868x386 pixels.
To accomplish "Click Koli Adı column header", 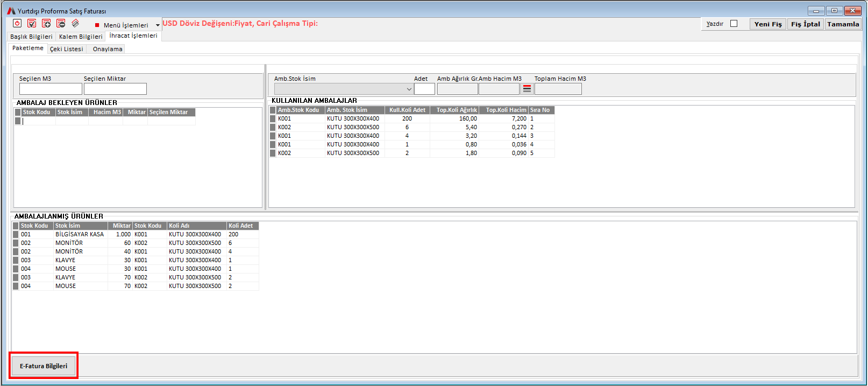I will click(197, 226).
